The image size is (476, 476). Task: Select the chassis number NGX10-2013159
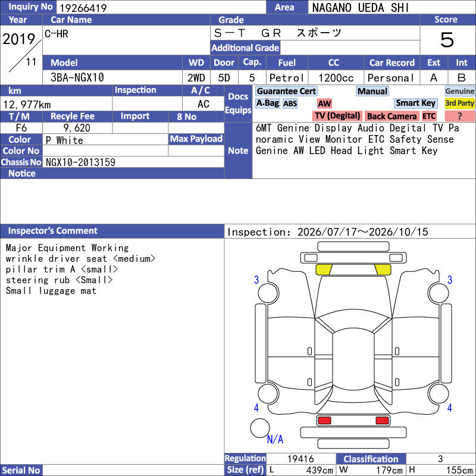click(x=80, y=162)
